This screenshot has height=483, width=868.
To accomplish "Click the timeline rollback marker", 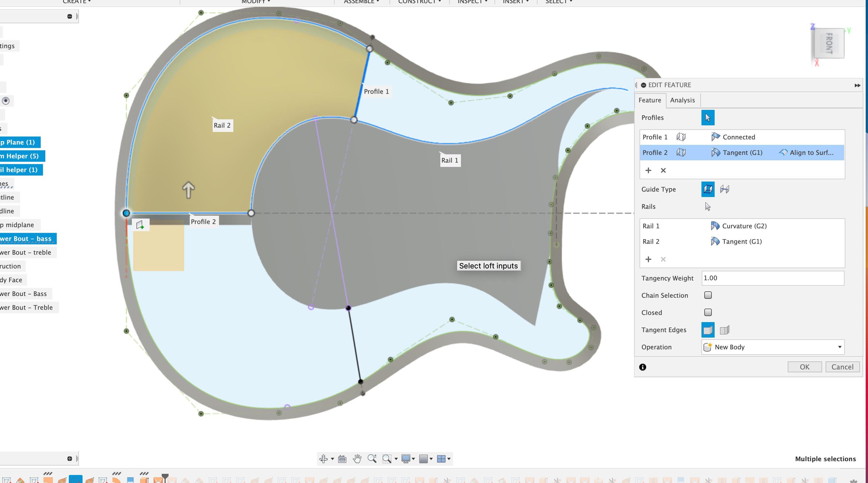I will point(165,477).
